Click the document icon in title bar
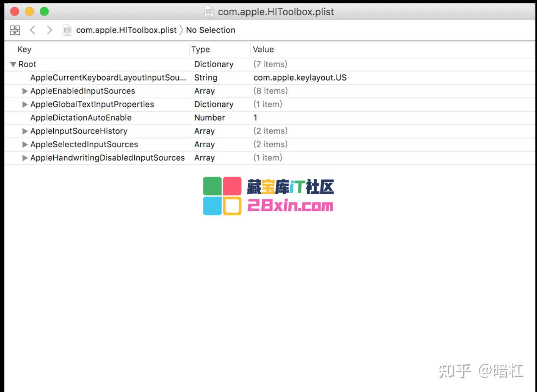537x392 pixels. [x=209, y=12]
